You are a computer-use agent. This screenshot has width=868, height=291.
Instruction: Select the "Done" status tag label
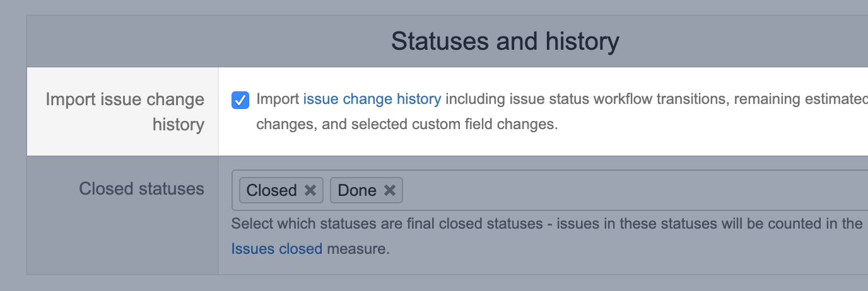pyautogui.click(x=356, y=190)
